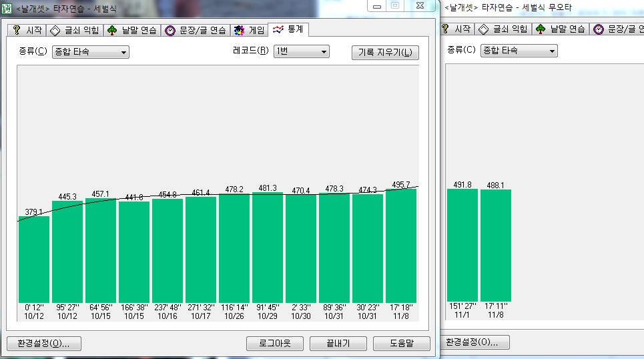
Task: Click the 30' 23" duration label
Action: (x=368, y=307)
